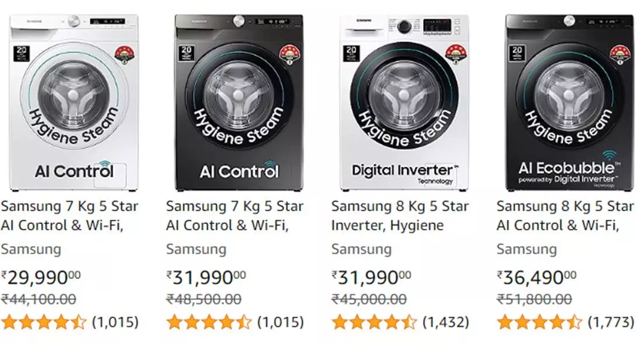
Task: Click the ₹36,490 price
Action: coord(536,277)
